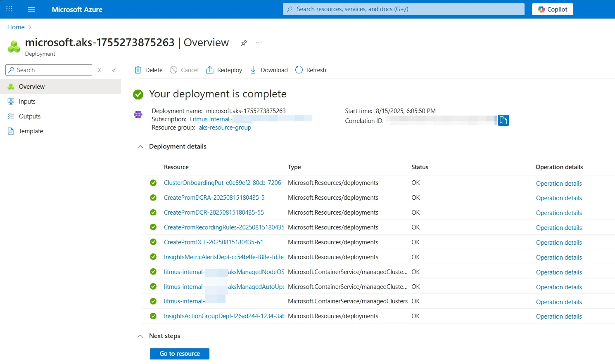
Task: Open Operation details for CreatePromDCR-20250815180435-55 row
Action: [x=559, y=213]
